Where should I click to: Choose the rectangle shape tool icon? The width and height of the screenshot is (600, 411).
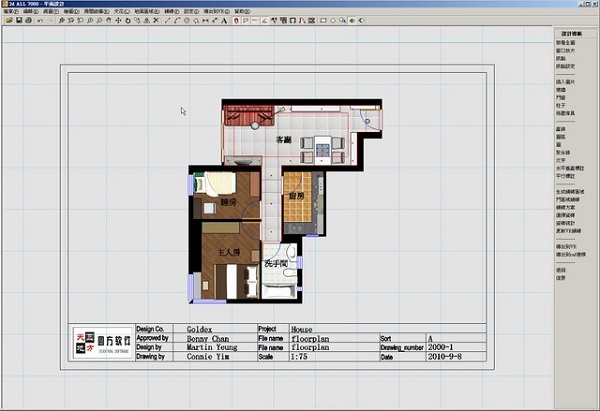pyautogui.click(x=323, y=20)
